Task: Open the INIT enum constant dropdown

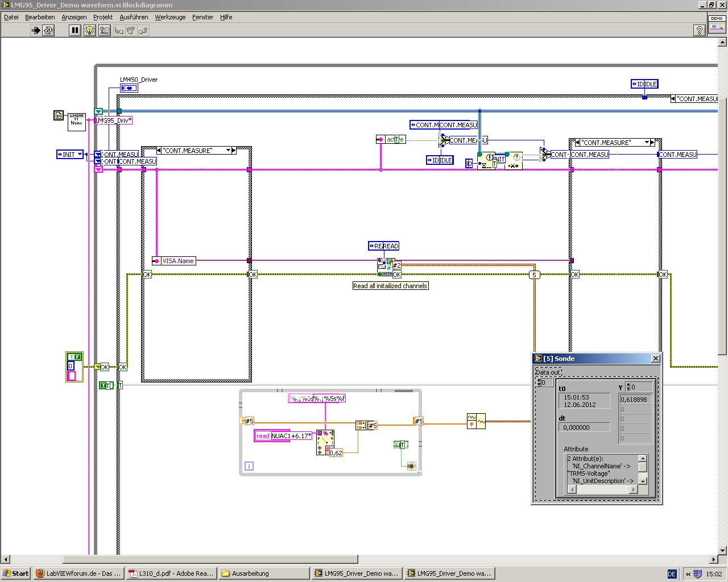Action: click(x=80, y=155)
